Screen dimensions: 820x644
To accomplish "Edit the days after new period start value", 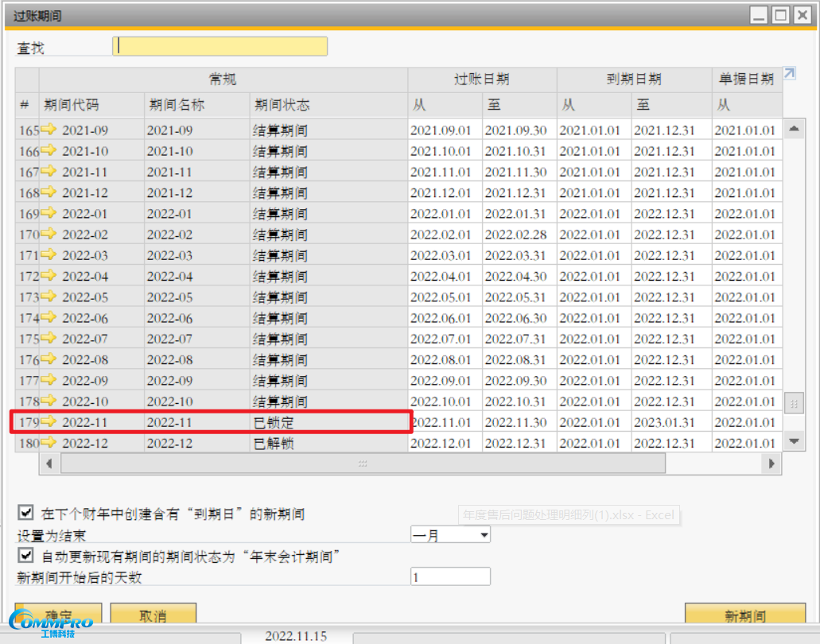I will click(450, 576).
